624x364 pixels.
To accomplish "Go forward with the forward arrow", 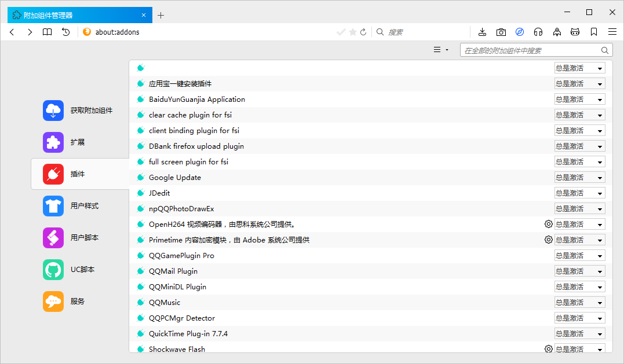I will click(30, 32).
